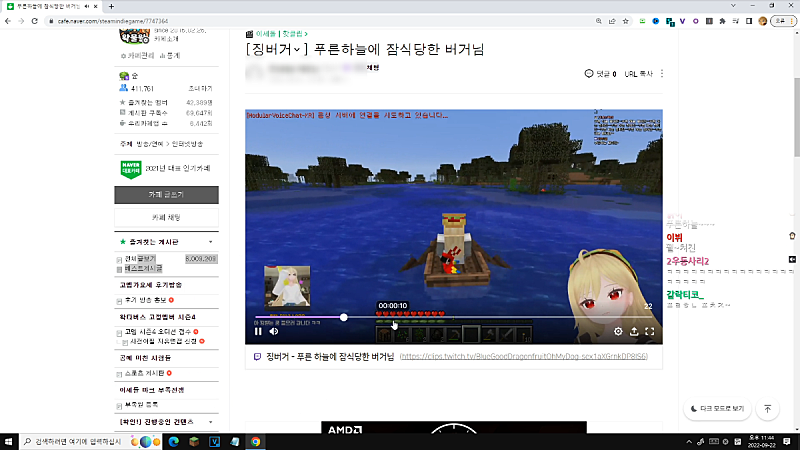Open the 후기 방송 홍보 board
This screenshot has width=800, height=450.
click(x=145, y=300)
